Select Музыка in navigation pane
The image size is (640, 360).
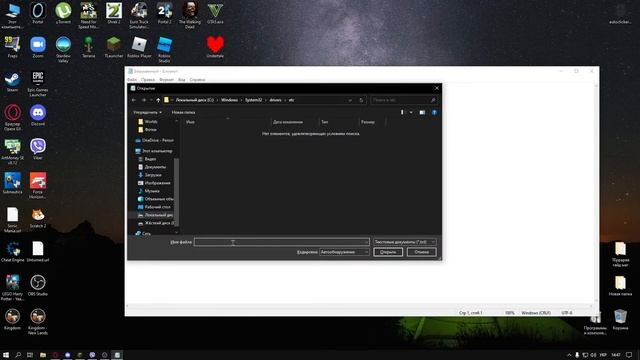coord(149,191)
